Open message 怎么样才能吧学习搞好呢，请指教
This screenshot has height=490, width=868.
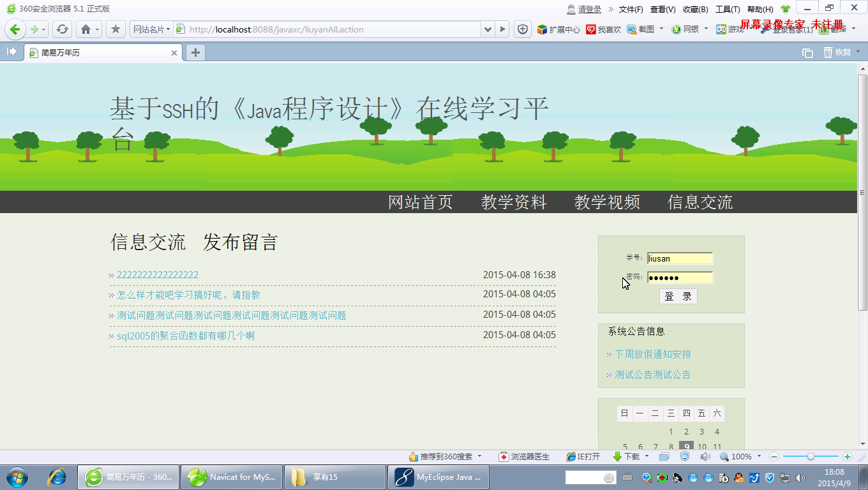click(188, 295)
